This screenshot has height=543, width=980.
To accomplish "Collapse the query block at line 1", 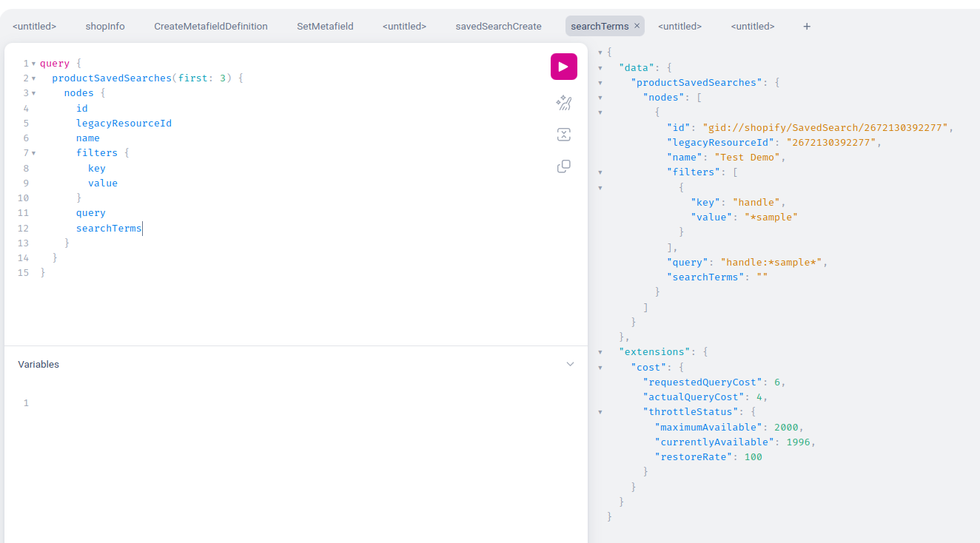I will pos(34,64).
